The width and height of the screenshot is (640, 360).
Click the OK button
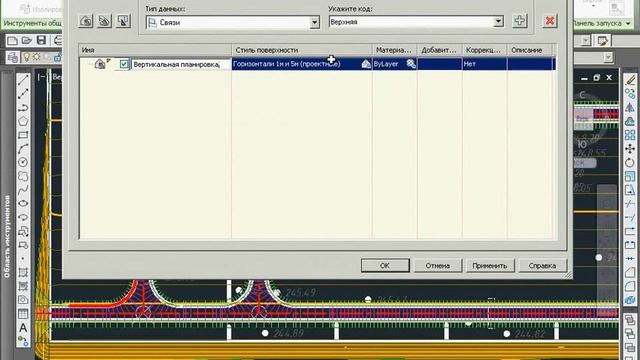click(385, 265)
